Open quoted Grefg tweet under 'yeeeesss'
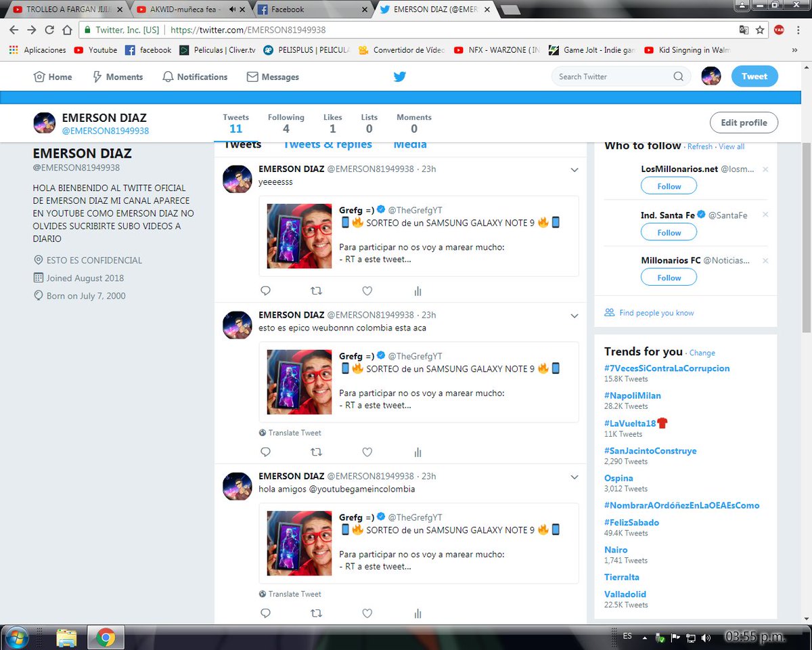 point(419,236)
